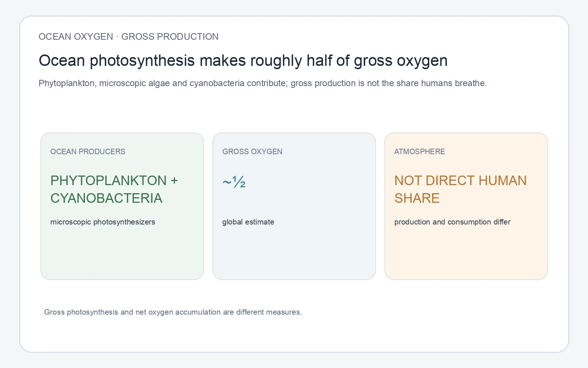Open the Ocean Producers card
The height and width of the screenshot is (368, 588).
[x=122, y=206]
